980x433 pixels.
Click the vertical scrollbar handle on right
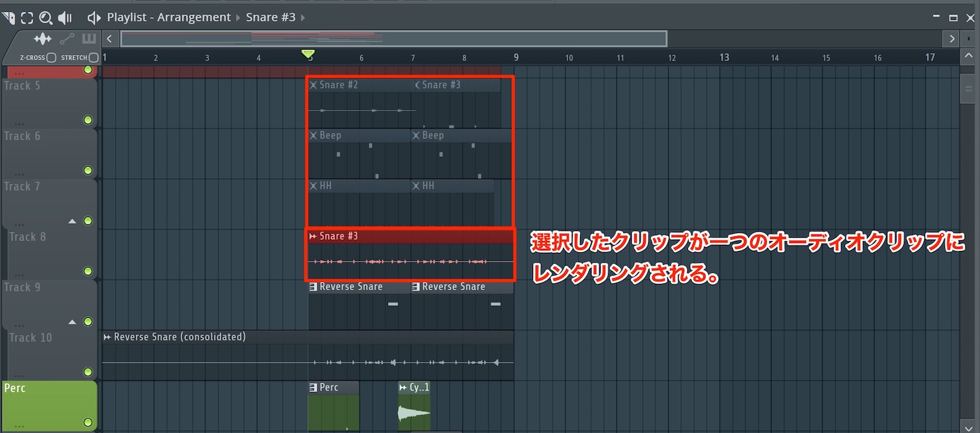coord(968,88)
